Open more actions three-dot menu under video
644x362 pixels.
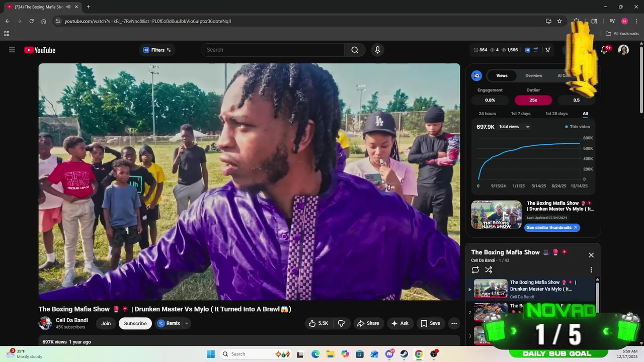pos(454,323)
